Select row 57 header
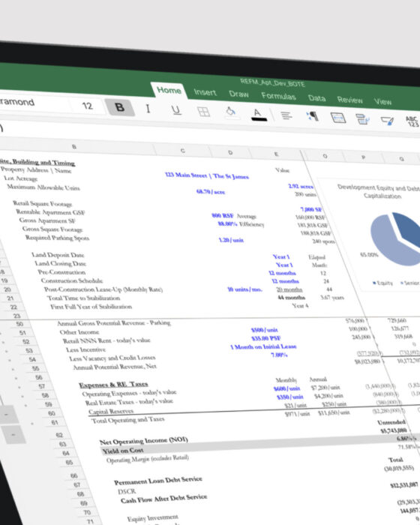420x525 pixels. [41, 386]
